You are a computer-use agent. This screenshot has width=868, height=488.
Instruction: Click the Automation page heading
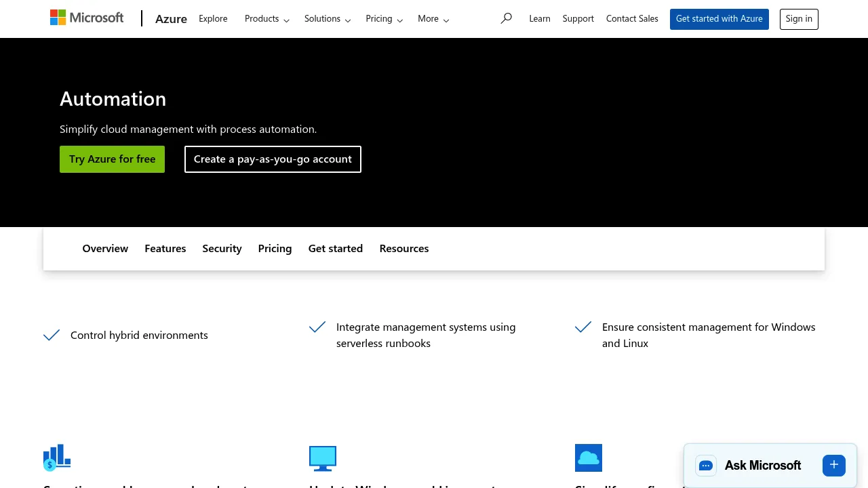pyautogui.click(x=113, y=99)
